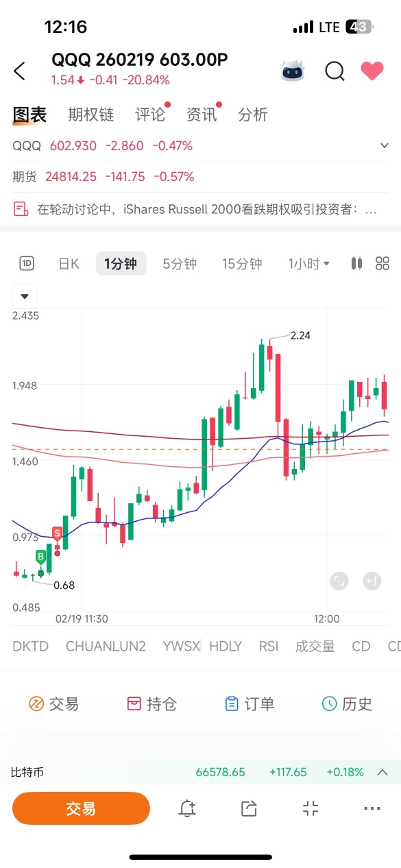Tap the orange 交易 button

(81, 808)
